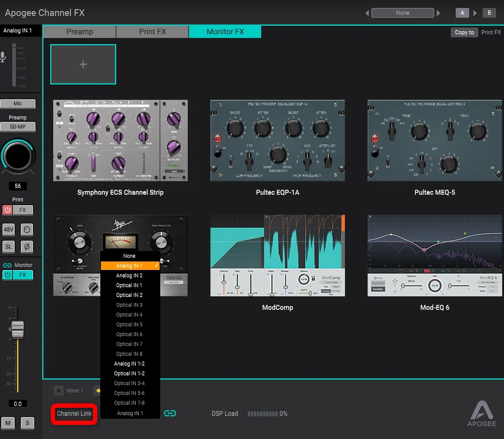Select Symphony ECS Channel Strip plugin

(x=120, y=141)
